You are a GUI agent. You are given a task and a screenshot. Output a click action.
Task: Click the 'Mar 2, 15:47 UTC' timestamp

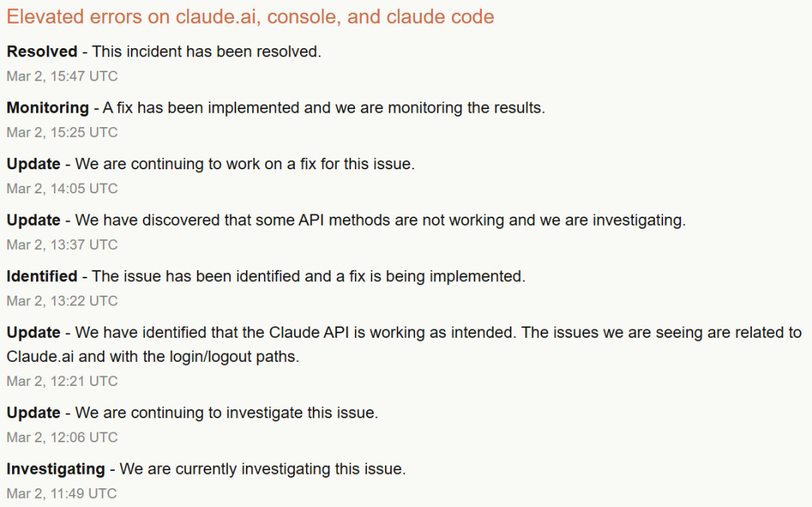(62, 76)
